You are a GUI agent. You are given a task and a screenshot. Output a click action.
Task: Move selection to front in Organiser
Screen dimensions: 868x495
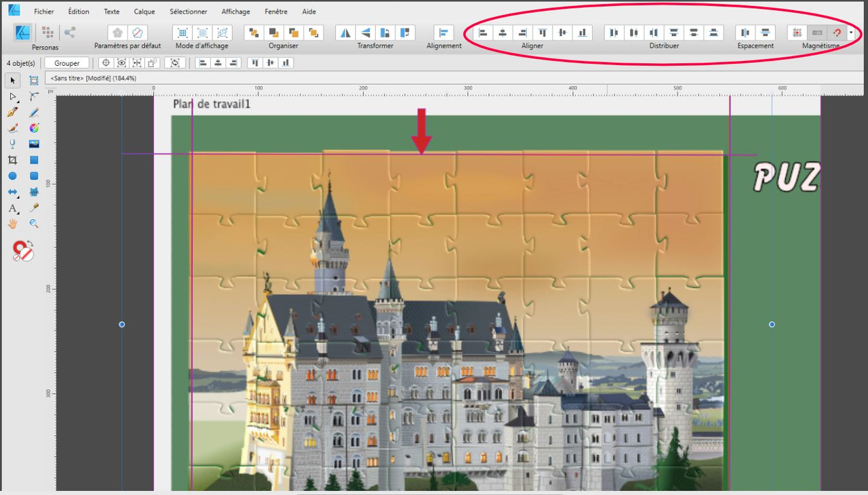click(313, 32)
